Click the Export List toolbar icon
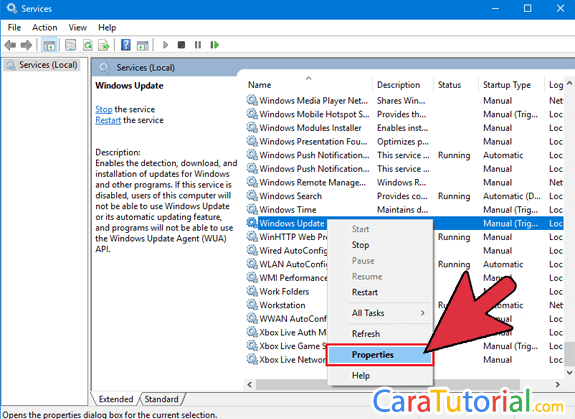This screenshot has height=419, width=575. [x=104, y=45]
